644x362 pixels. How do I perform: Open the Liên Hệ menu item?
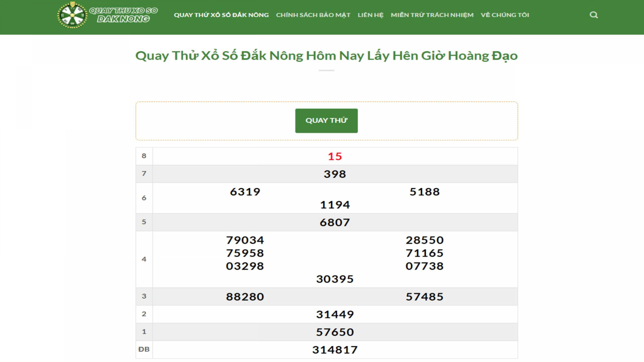[370, 15]
